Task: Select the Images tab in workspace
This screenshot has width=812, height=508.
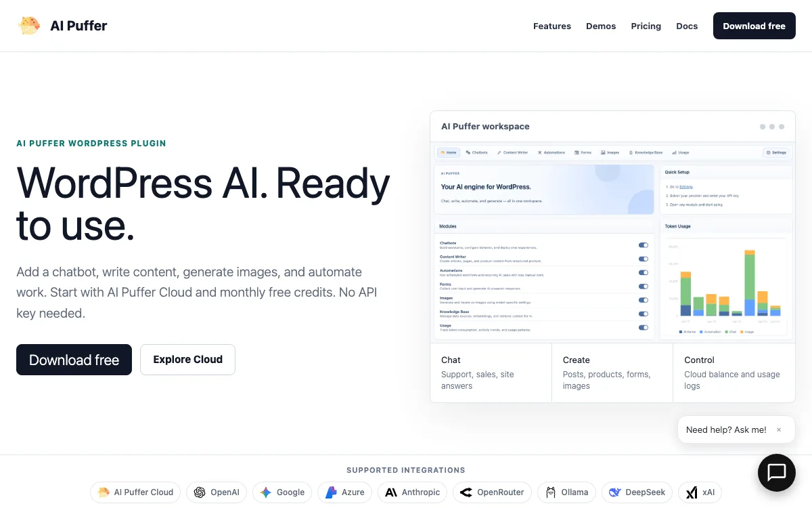Action: [x=610, y=152]
